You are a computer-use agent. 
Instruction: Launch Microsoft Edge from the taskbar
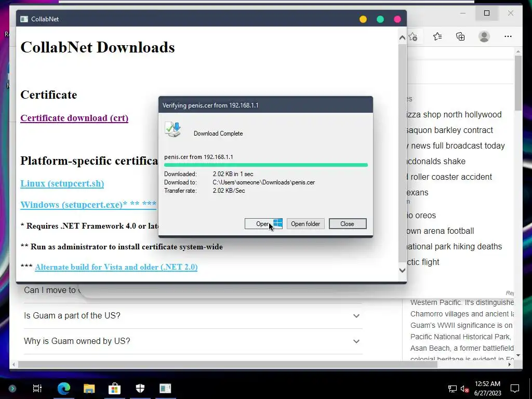[x=64, y=388]
